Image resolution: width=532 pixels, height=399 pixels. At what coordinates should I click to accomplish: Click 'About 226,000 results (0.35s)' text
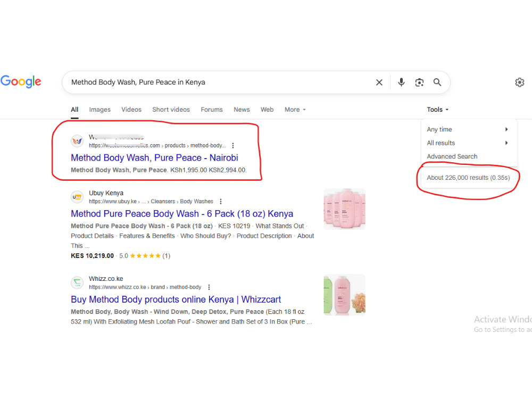468,178
